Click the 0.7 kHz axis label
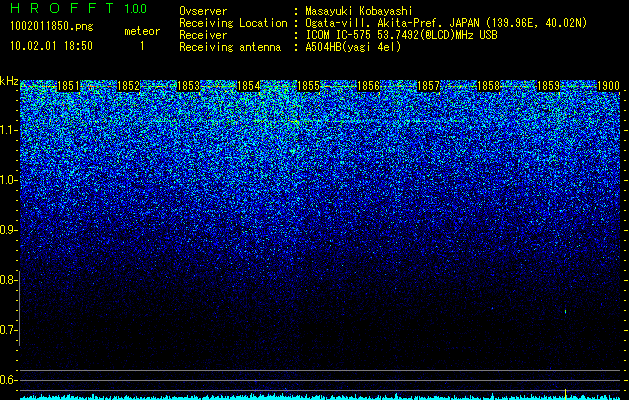Screen dimensions: 629x400 coord(8,330)
